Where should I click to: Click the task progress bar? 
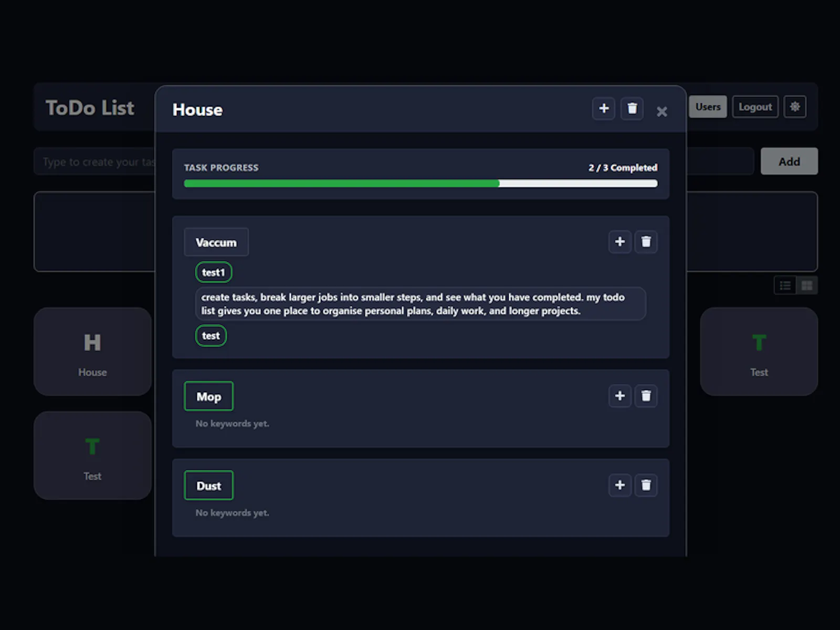[421, 184]
